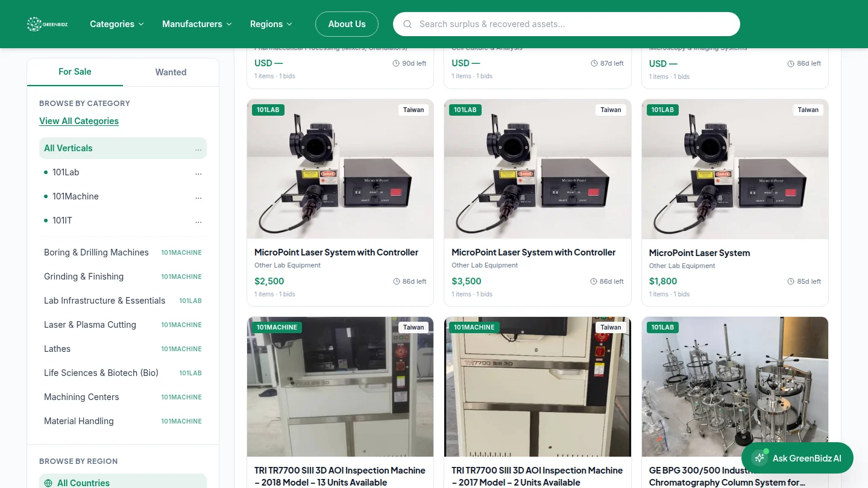Viewport: 868px width, 488px height.
Task: Click the clock icon next to 90d left
Action: tap(396, 63)
